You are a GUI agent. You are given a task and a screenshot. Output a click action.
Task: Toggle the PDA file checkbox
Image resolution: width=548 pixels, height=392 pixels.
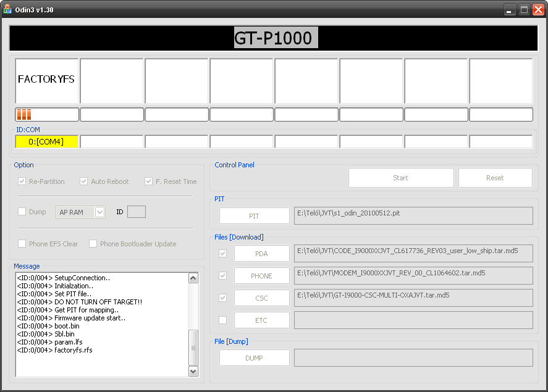point(222,254)
